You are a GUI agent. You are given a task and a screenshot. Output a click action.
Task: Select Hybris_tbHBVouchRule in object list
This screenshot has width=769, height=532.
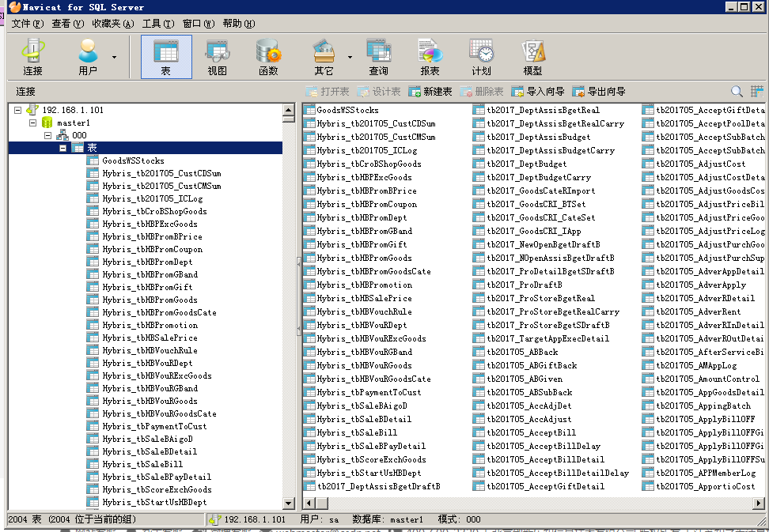click(365, 311)
